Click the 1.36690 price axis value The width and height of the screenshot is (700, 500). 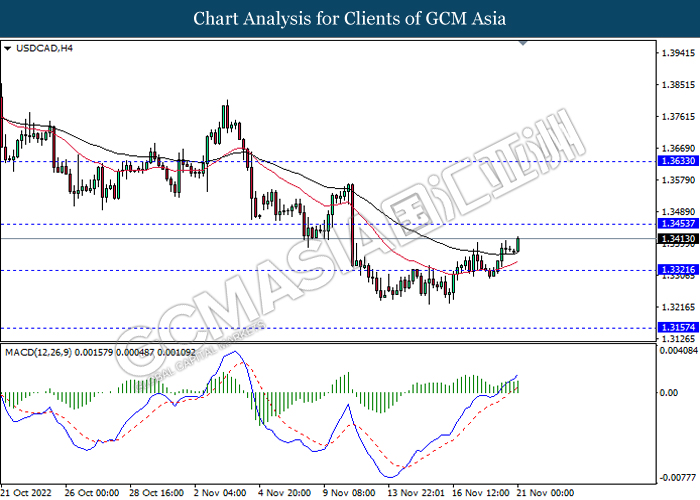click(679, 148)
